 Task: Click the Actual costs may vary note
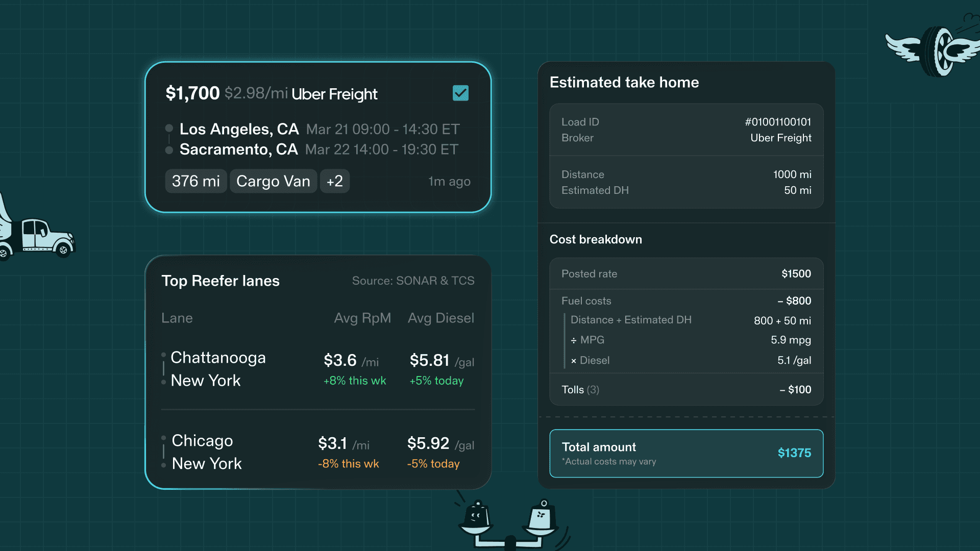tap(609, 462)
